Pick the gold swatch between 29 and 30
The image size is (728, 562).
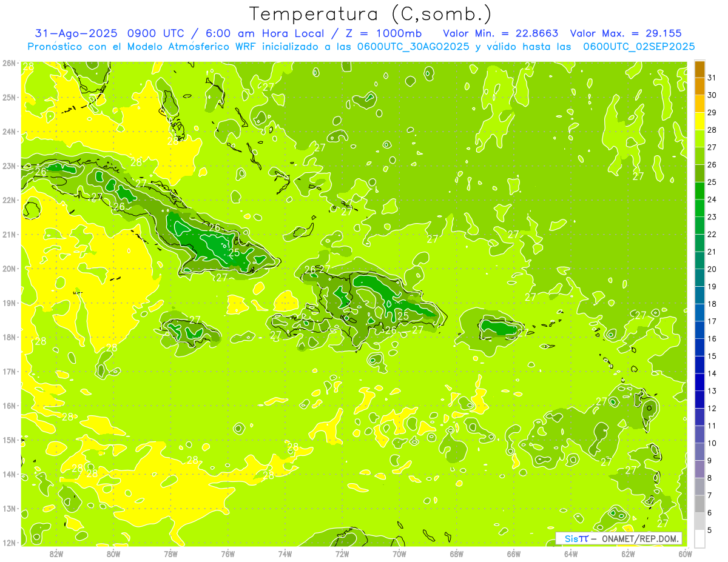(x=699, y=104)
